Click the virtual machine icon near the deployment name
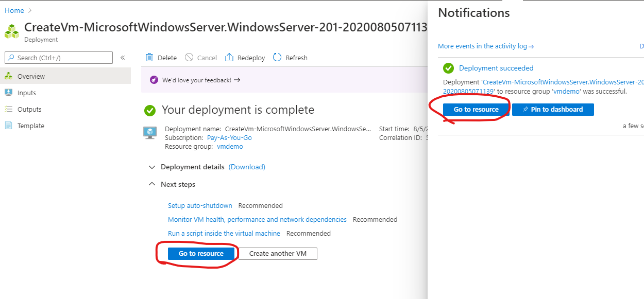This screenshot has height=299, width=644. pyautogui.click(x=150, y=133)
